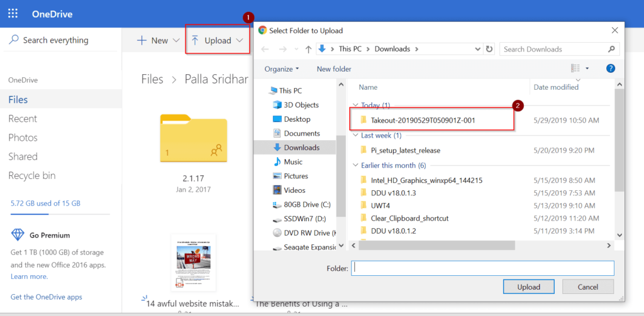644x316 pixels.
Task: Sort by the Name column header
Action: (x=368, y=87)
